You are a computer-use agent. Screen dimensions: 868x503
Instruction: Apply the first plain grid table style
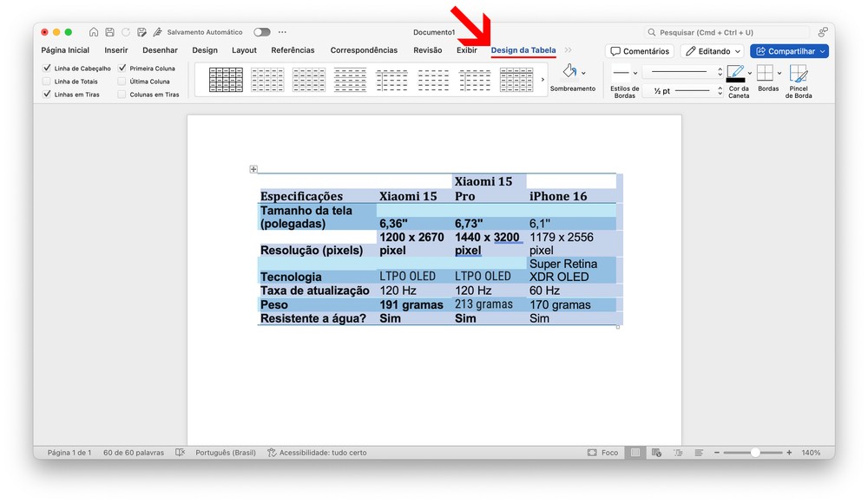tap(226, 80)
